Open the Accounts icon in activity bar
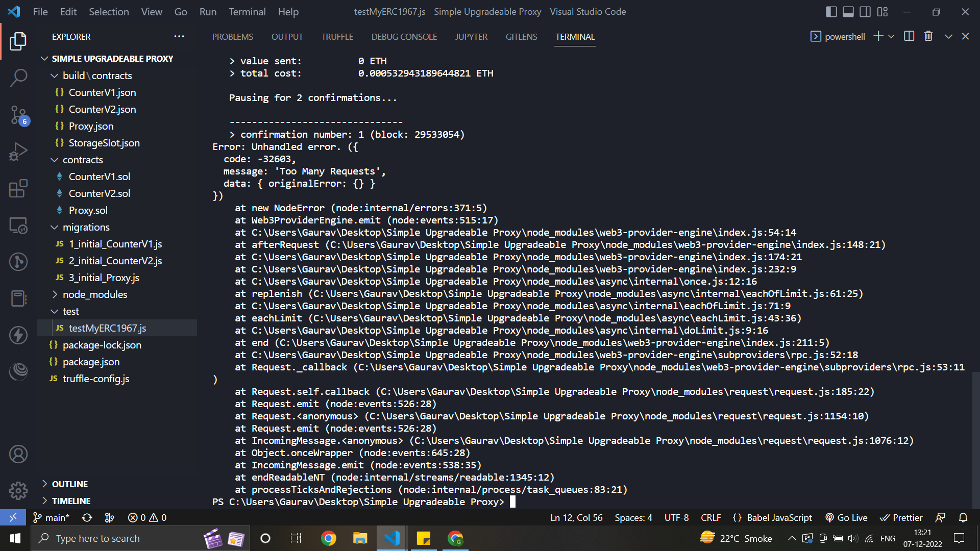980x551 pixels. [18, 454]
